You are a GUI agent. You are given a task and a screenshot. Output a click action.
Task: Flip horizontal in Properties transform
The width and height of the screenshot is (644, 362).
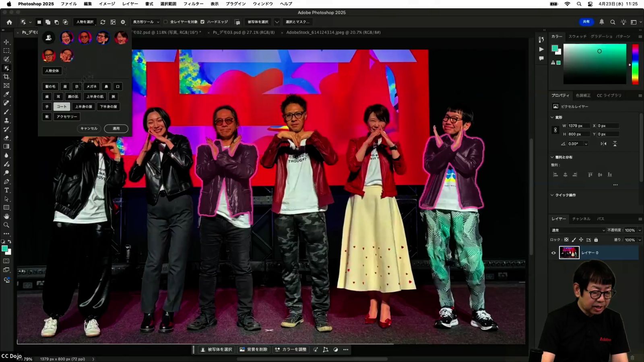tap(603, 144)
